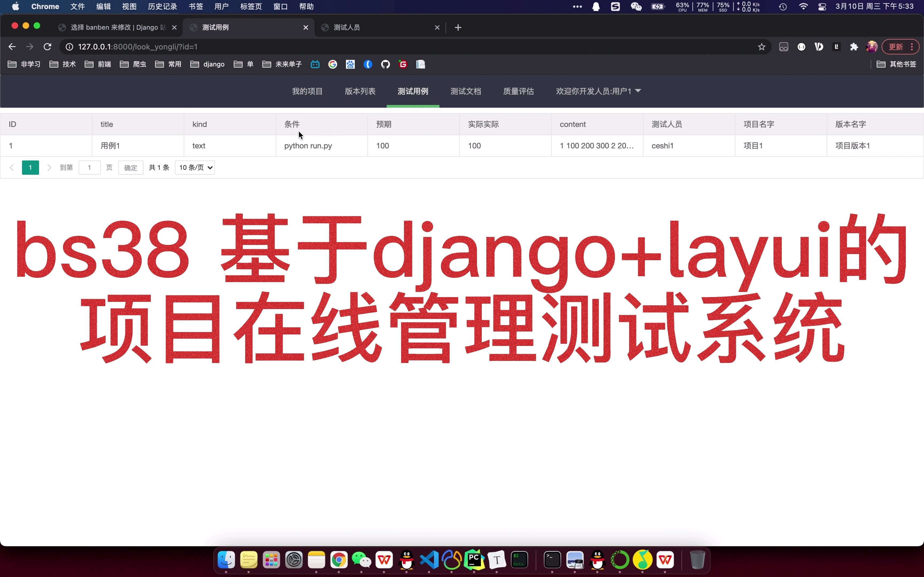The height and width of the screenshot is (577, 924).
Task: Click the page number jump input field
Action: click(89, 167)
